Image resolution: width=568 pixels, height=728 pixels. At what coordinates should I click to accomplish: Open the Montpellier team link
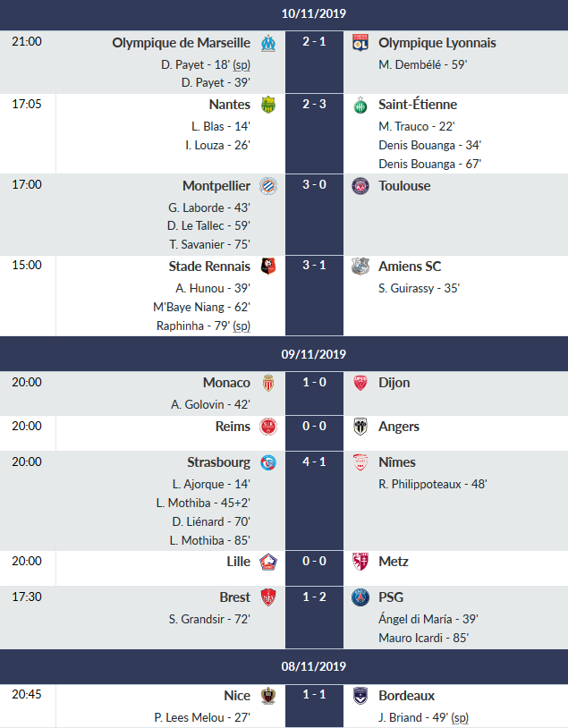216,186
